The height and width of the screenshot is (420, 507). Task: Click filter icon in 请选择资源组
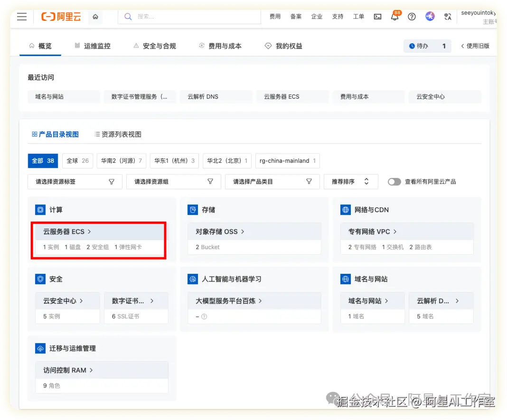tap(210, 182)
